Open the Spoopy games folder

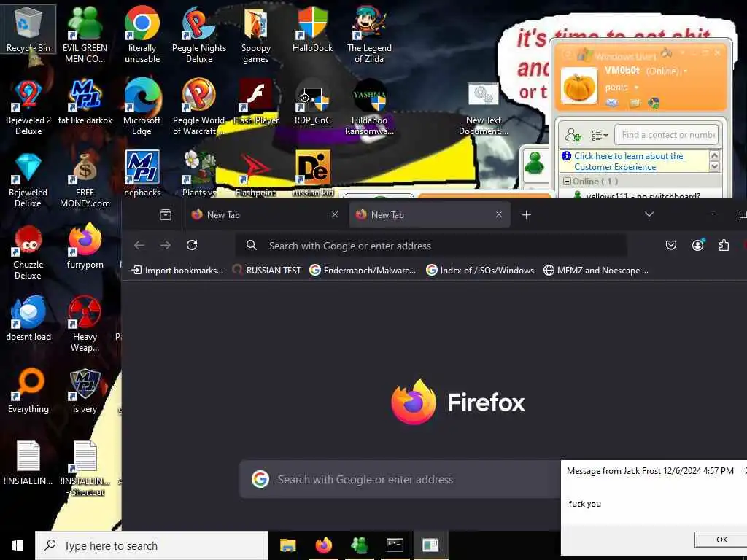pos(256,34)
